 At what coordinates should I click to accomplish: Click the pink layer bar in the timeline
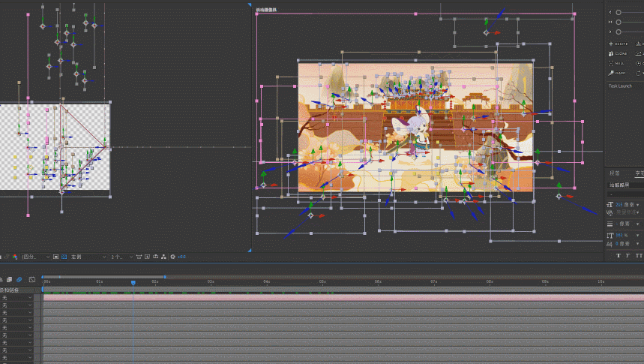click(x=343, y=298)
